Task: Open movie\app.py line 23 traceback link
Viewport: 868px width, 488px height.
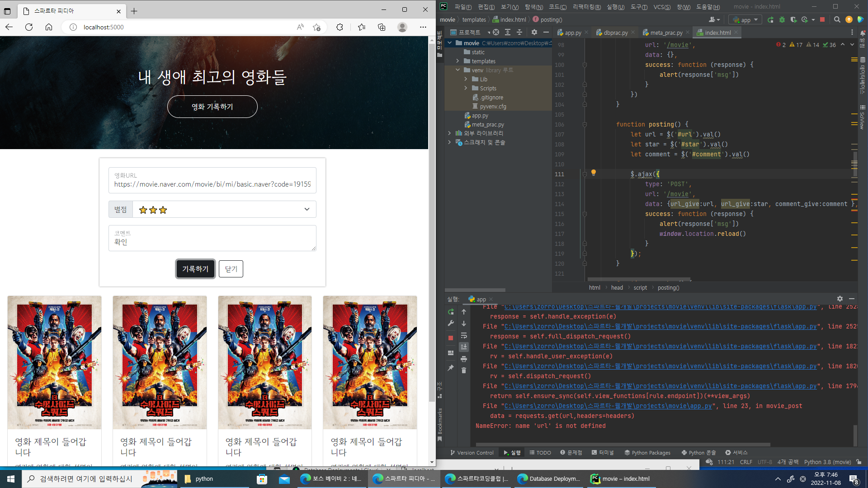Action: tap(609, 406)
